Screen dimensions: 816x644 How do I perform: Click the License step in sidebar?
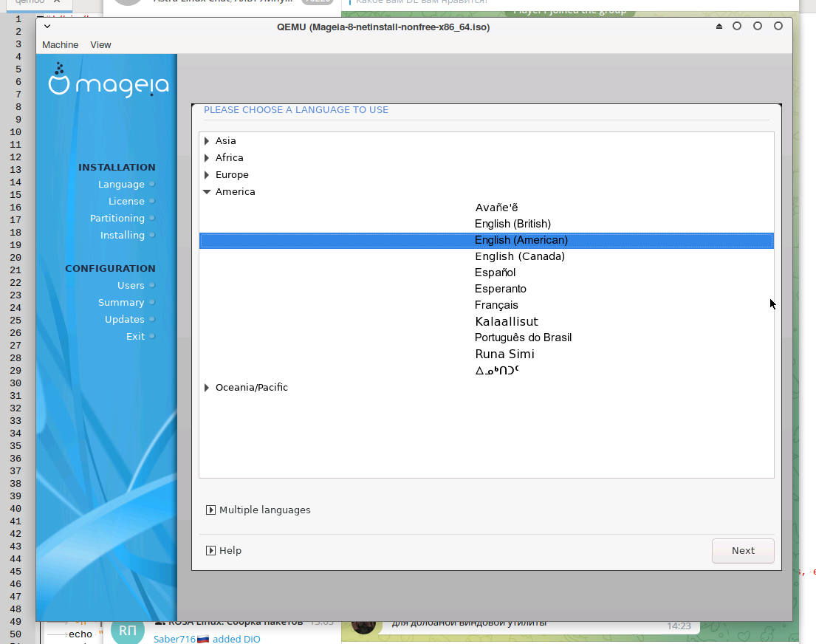point(126,201)
